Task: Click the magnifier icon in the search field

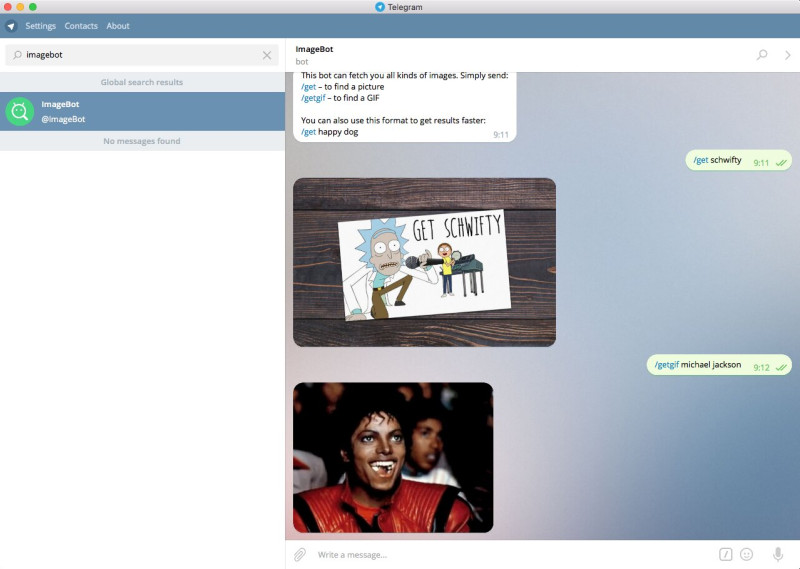Action: pyautogui.click(x=17, y=55)
